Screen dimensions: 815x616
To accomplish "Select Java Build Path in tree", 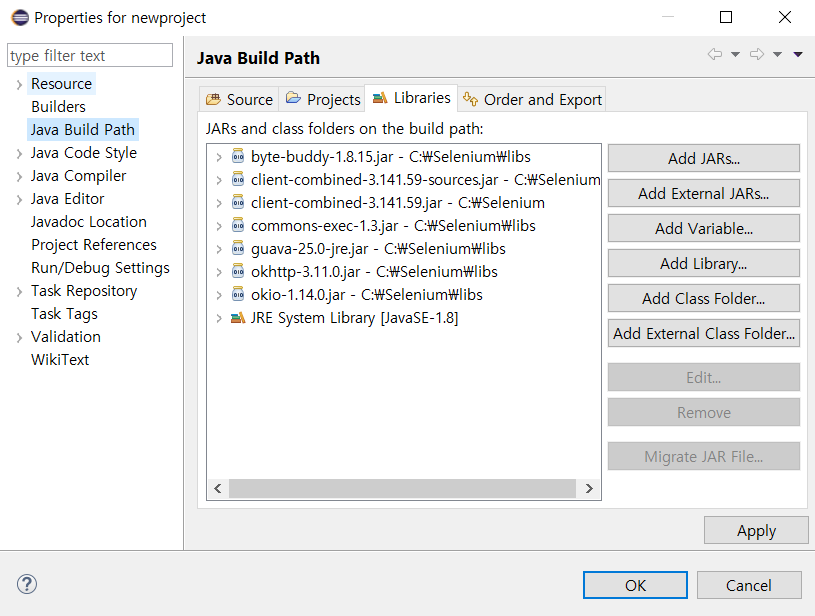I will pos(83,129).
